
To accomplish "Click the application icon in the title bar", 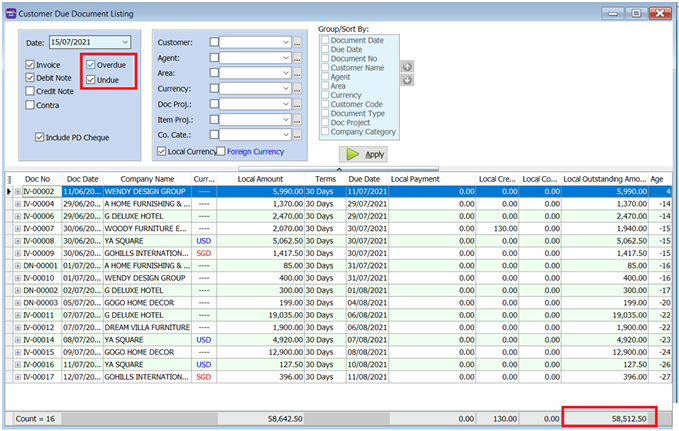I will point(13,13).
